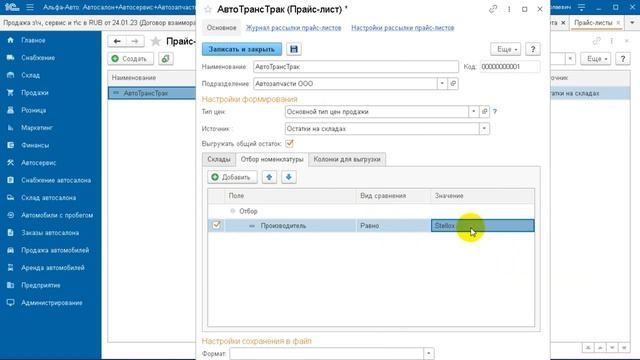Click into Наименование input field
This screenshot has width=640, height=360.
(356, 67)
